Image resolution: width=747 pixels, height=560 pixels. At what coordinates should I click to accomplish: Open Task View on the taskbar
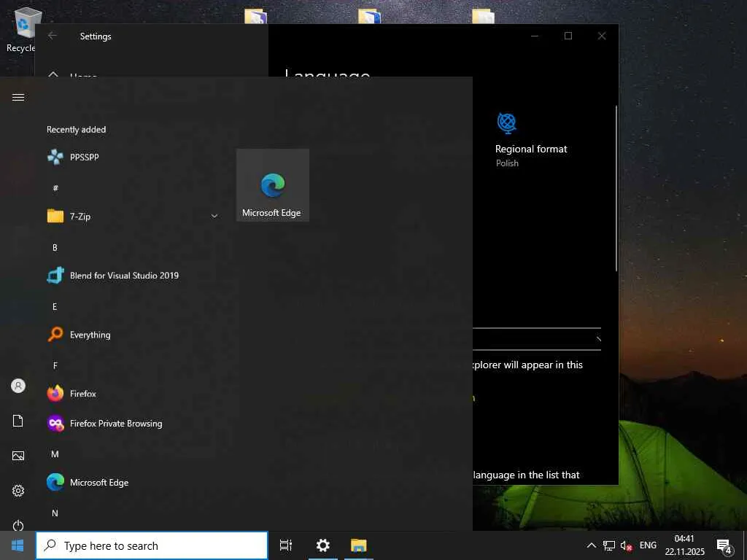click(x=286, y=545)
